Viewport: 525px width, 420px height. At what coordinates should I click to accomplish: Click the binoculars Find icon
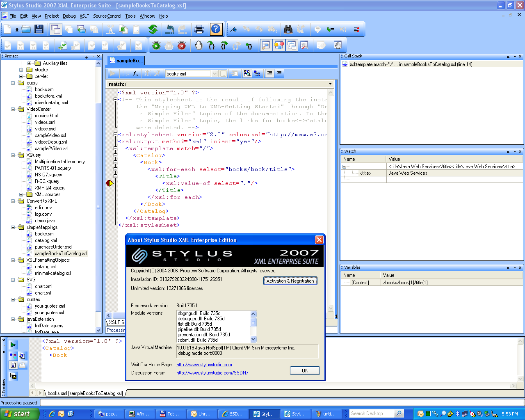pyautogui.click(x=288, y=29)
